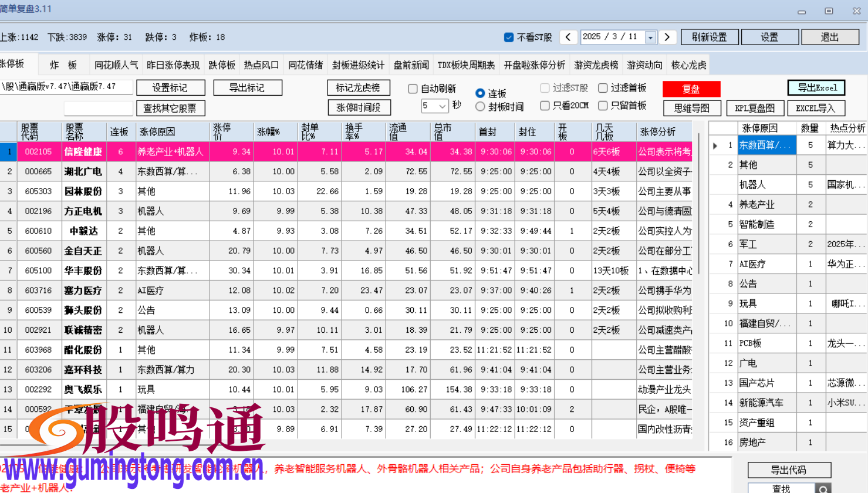Click the 查找 button at bottom right

pyautogui.click(x=781, y=488)
